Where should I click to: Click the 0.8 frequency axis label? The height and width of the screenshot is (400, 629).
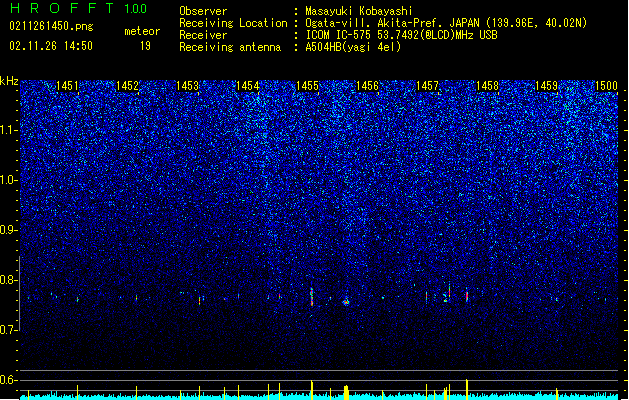coord(8,280)
